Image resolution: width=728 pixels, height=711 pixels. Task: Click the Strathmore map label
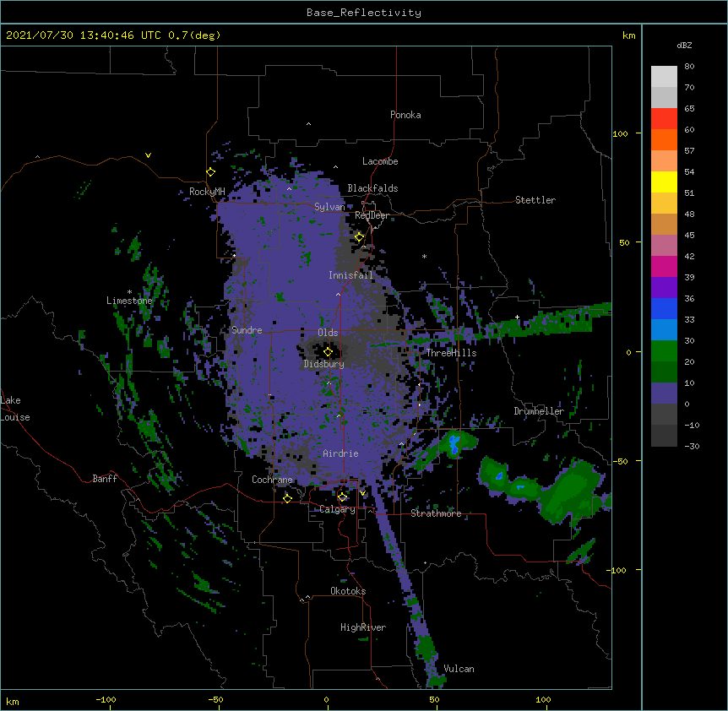(436, 513)
